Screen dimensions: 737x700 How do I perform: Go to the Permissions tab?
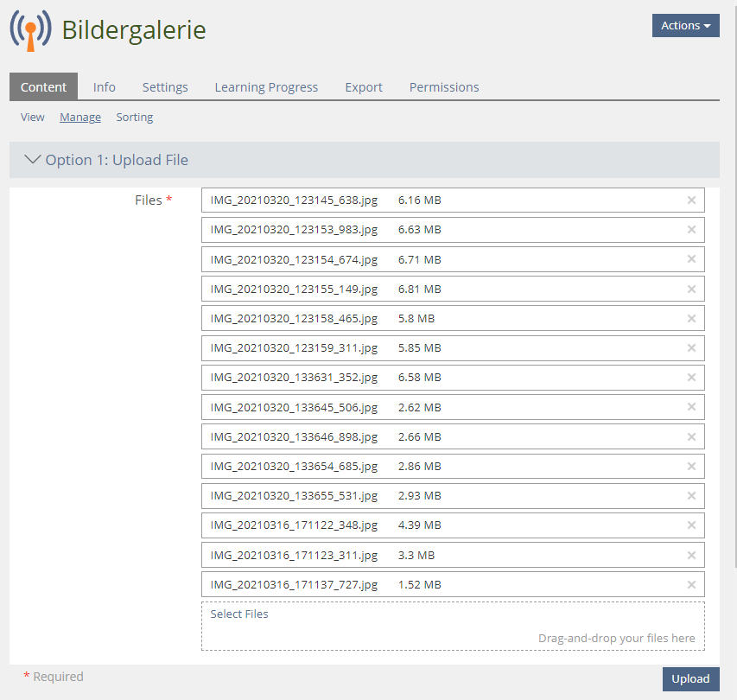click(x=444, y=87)
